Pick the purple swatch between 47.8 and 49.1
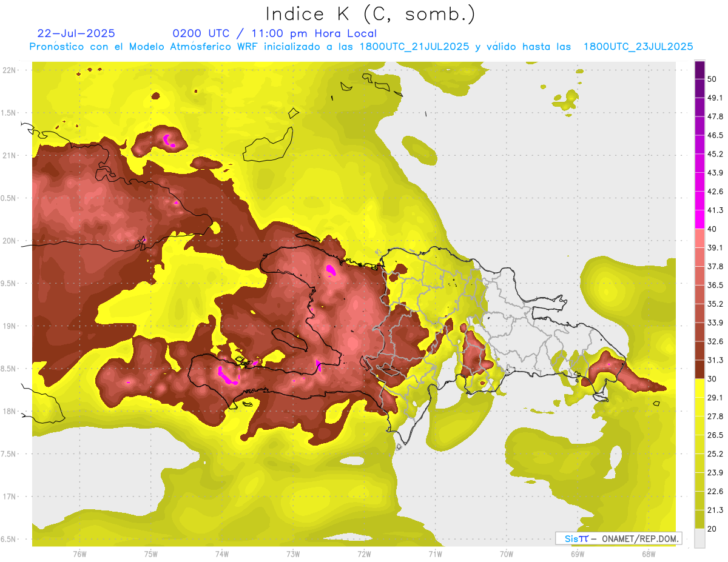728x562 pixels. click(x=699, y=107)
